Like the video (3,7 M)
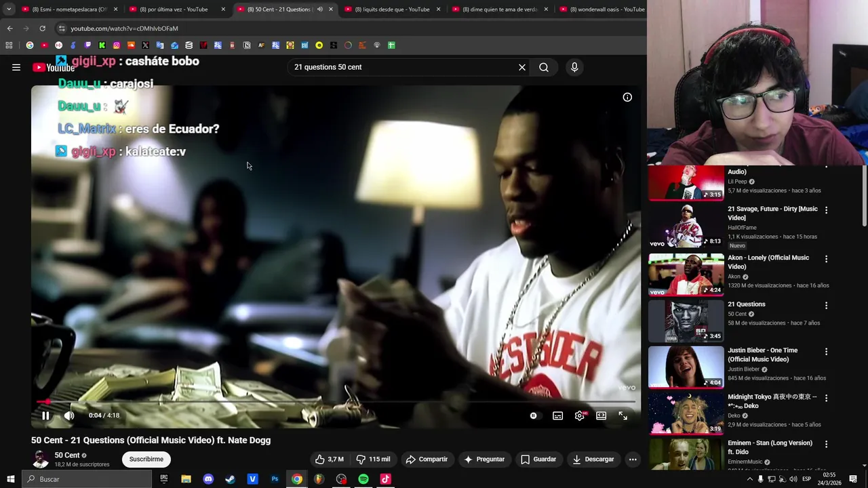The image size is (868, 488). [329, 459]
